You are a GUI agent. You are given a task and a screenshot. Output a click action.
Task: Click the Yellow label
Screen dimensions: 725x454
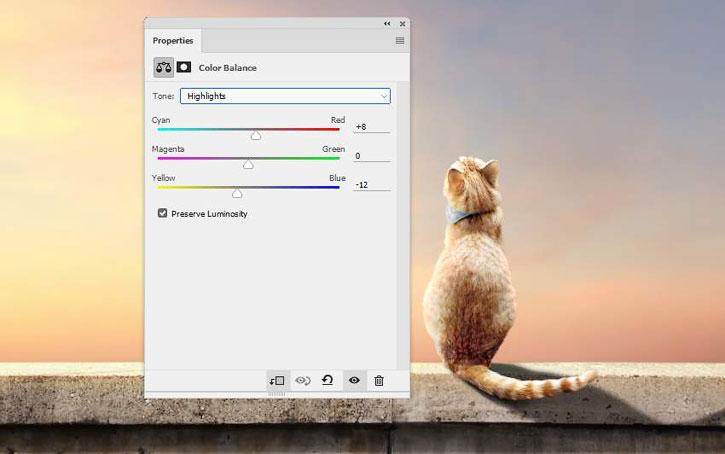[164, 178]
